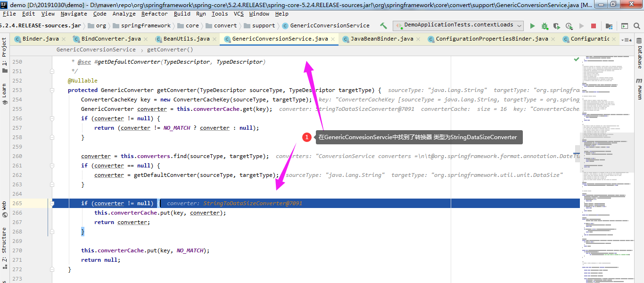Open Project Structure icon in toolbar
The width and height of the screenshot is (644, 283).
click(609, 26)
